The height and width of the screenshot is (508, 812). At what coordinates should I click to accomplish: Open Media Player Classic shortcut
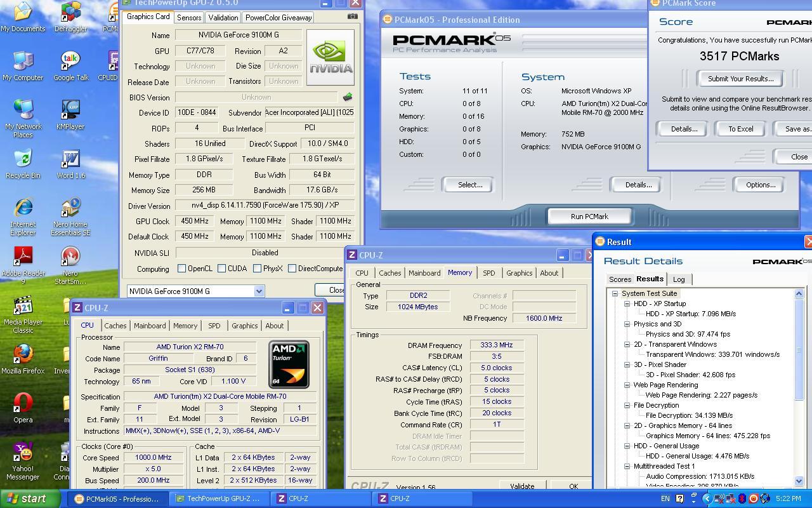[x=23, y=314]
